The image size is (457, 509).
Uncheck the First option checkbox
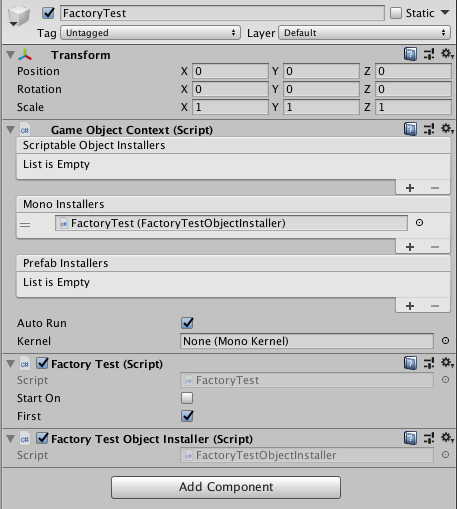[187, 416]
